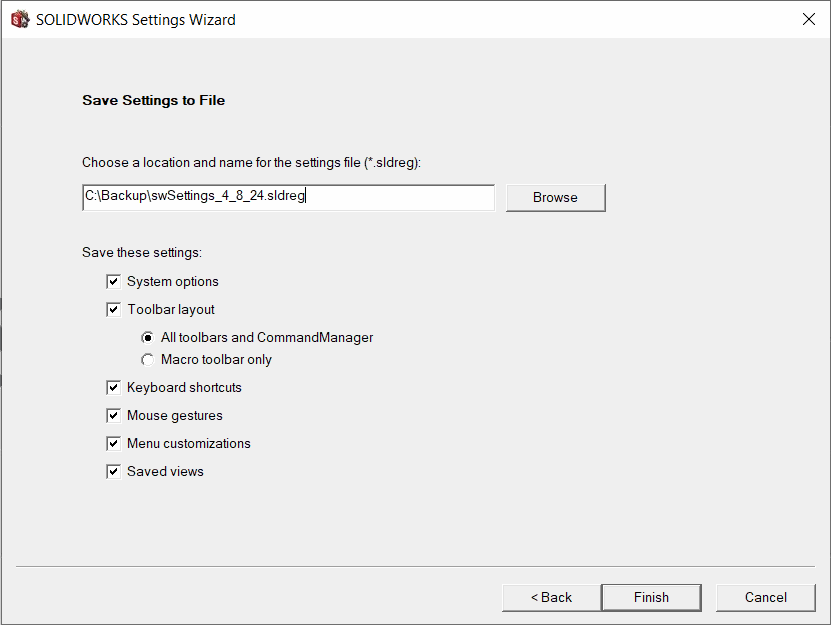Click the SOLIDWORKS Settings Wizard title bar icon
Image resolution: width=831 pixels, height=625 pixels.
point(18,18)
